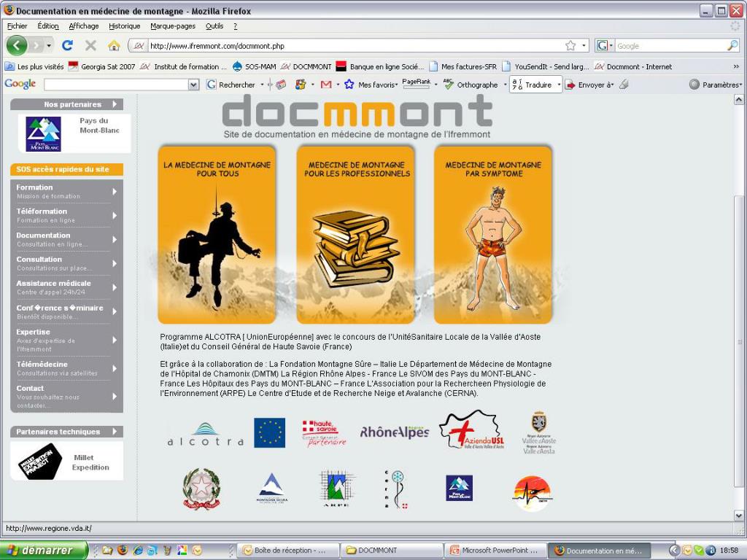Go back with the green Back arrow
The height and width of the screenshot is (560, 747).
coord(17,46)
